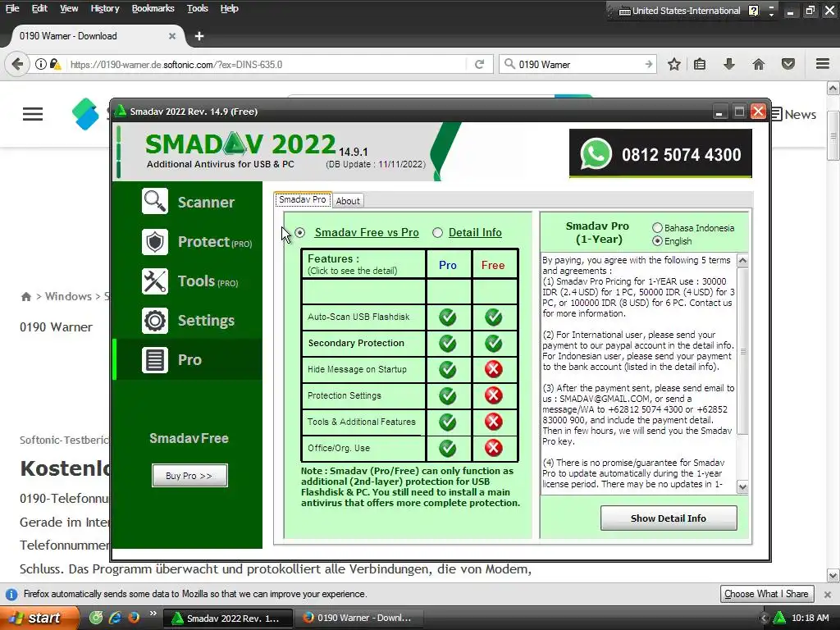
Task: Open a new Firefox tab
Action: click(x=199, y=36)
